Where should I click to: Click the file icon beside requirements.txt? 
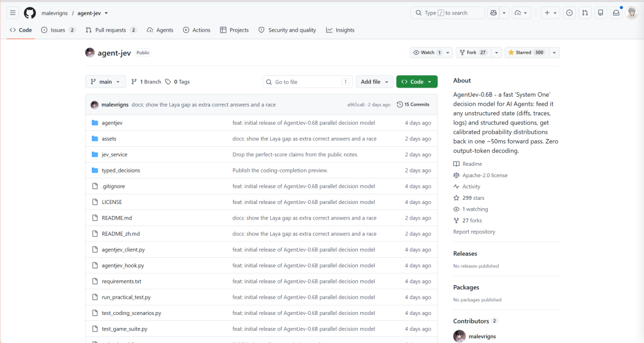(x=95, y=282)
